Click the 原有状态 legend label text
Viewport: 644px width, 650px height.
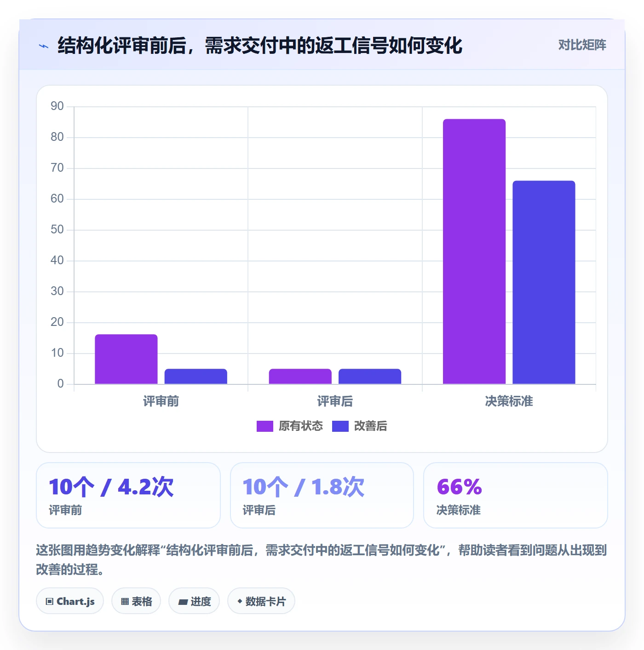click(x=301, y=426)
